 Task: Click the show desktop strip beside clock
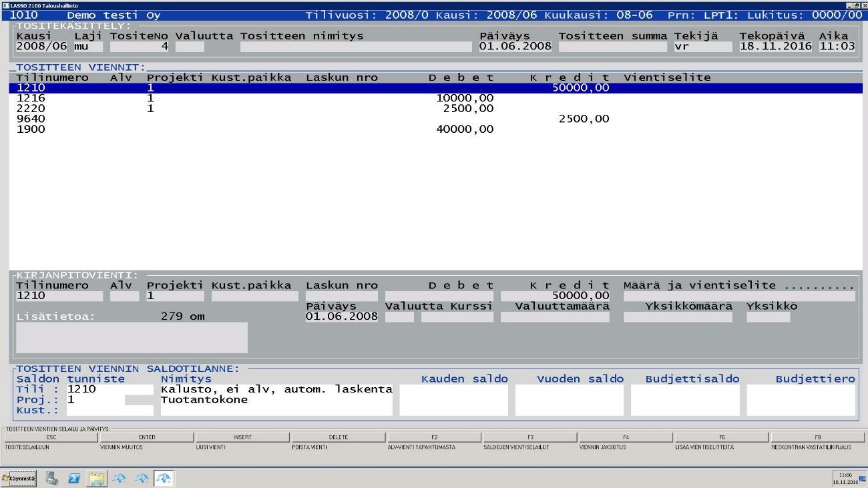863,478
